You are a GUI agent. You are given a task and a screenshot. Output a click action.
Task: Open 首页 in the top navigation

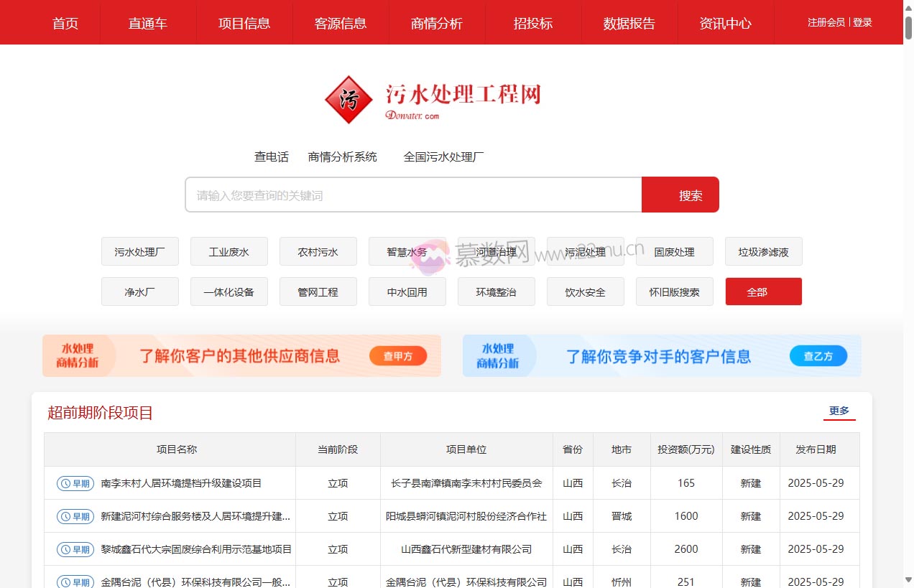[x=65, y=22]
